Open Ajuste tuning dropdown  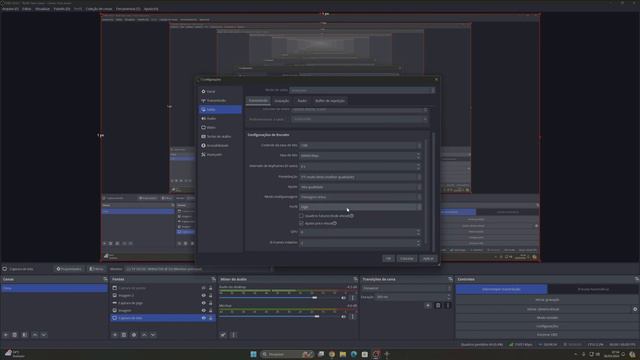(360, 187)
